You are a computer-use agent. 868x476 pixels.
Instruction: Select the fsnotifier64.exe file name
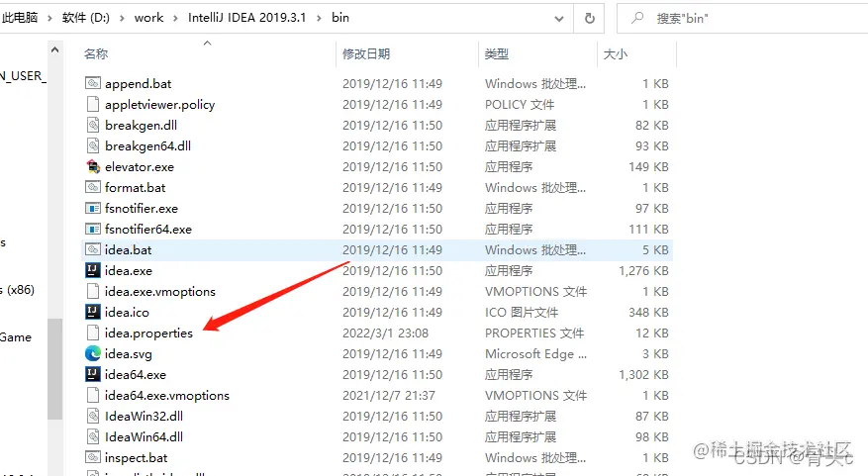pyautogui.click(x=148, y=230)
